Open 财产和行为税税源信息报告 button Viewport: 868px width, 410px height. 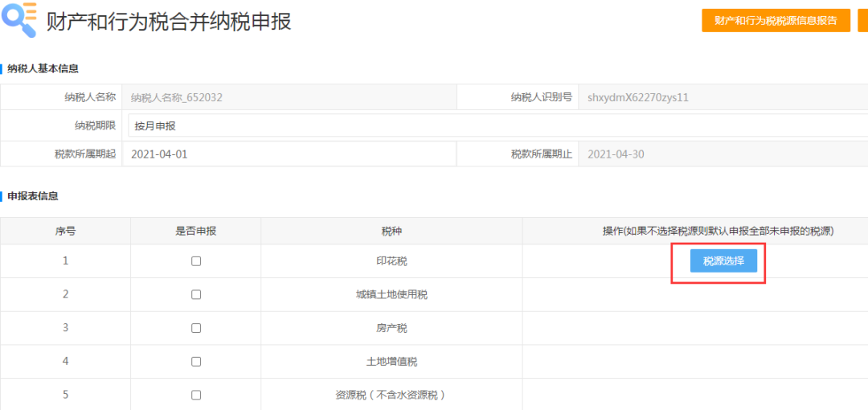[x=776, y=21]
